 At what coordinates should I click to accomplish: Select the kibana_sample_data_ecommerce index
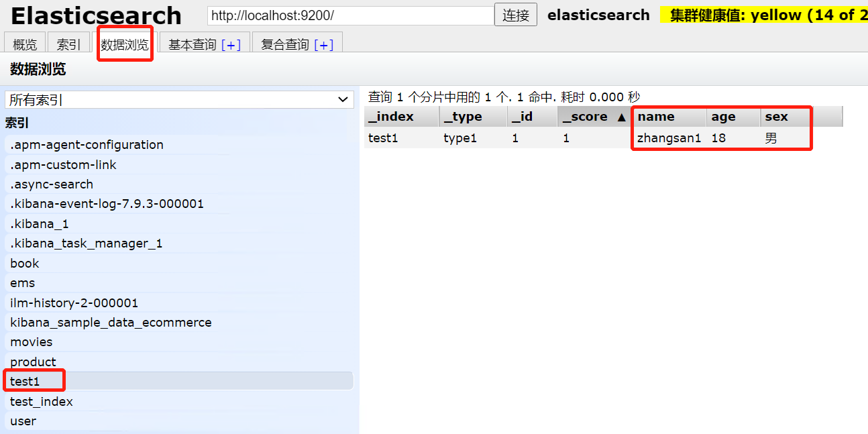click(179, 323)
